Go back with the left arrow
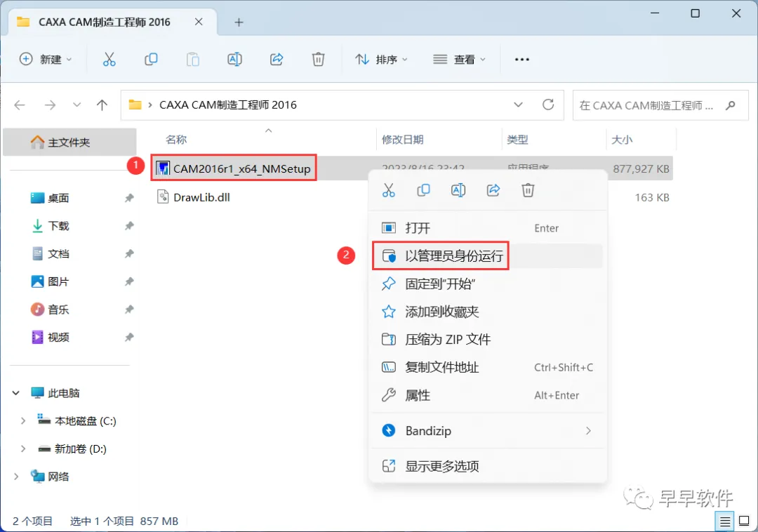This screenshot has width=758, height=532. coord(20,105)
